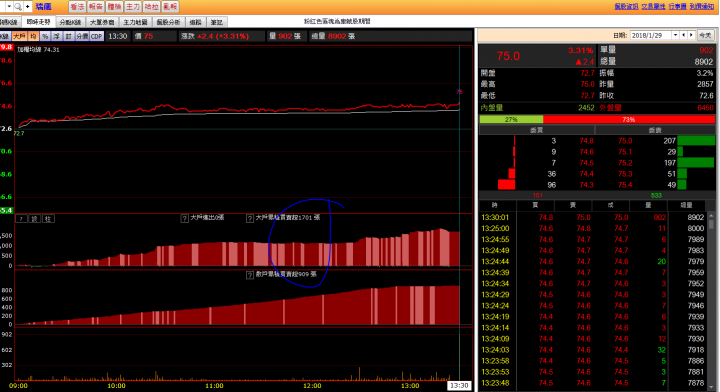Go to next date with right arrow

point(691,35)
